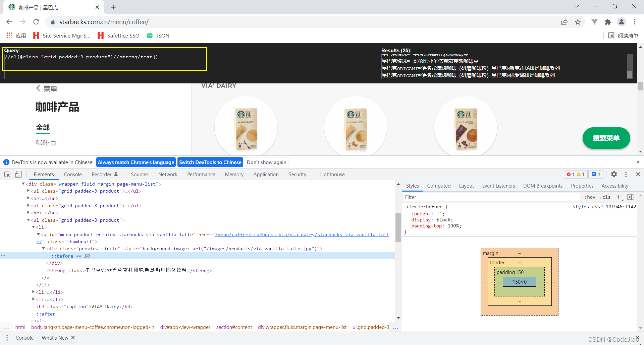Add a new style rule with the plus icon
Screen dimensions: 644x345
click(x=619, y=197)
